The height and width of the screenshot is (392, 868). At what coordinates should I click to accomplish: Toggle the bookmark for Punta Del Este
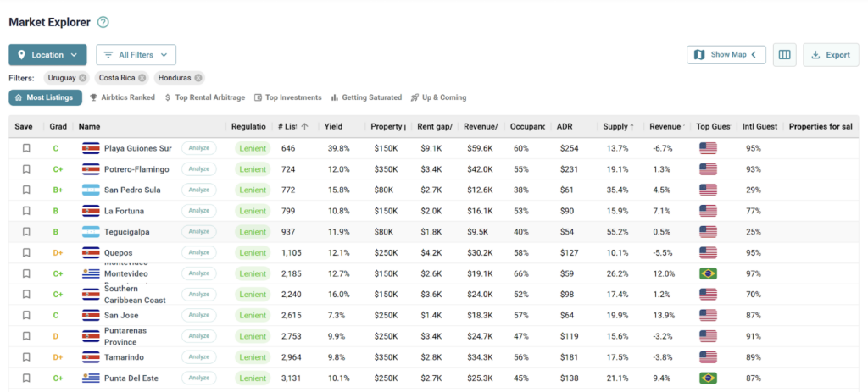coord(26,378)
